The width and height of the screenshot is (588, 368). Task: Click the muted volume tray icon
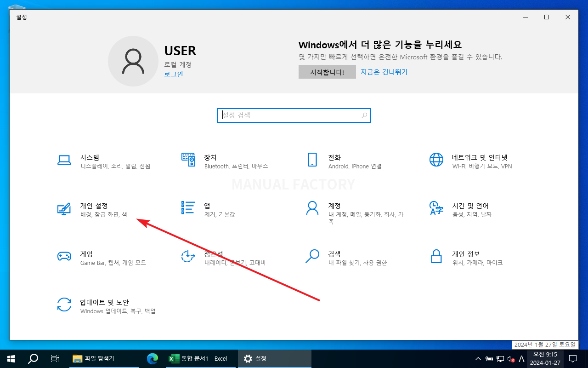[x=510, y=359]
